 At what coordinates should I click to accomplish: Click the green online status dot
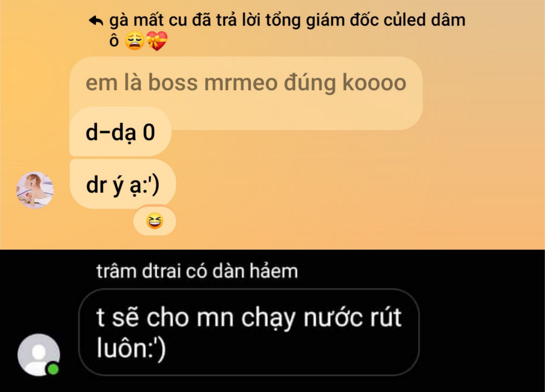53,369
